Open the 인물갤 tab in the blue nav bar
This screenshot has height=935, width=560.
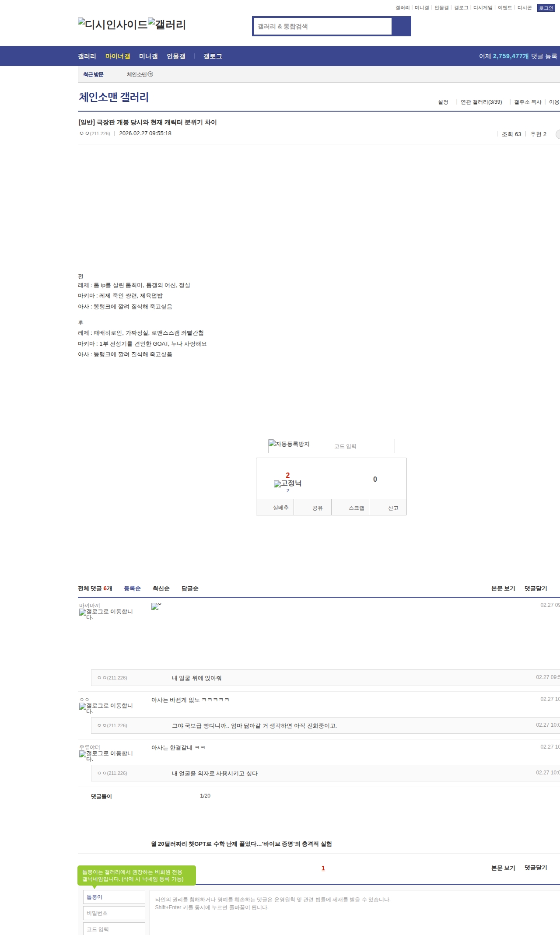point(176,56)
